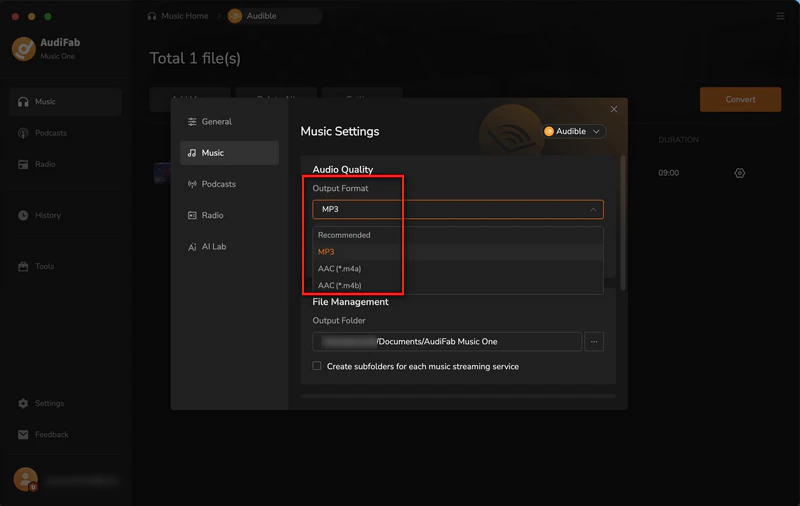Click the AudiFab logo

[23, 49]
